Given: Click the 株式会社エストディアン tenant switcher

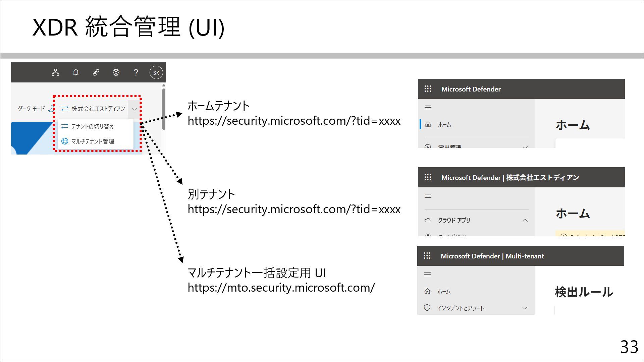Looking at the screenshot, I should click(x=93, y=109).
